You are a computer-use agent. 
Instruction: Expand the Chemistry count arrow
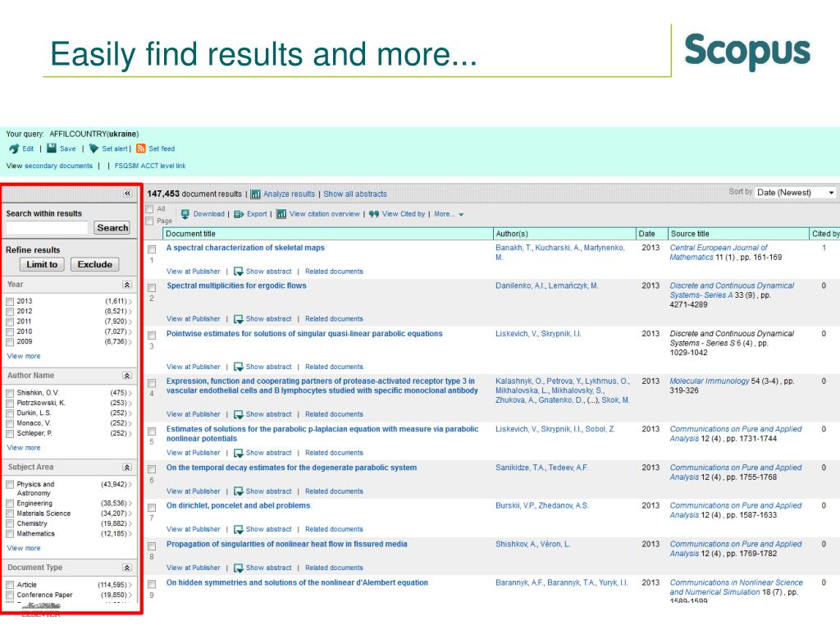tap(130, 524)
